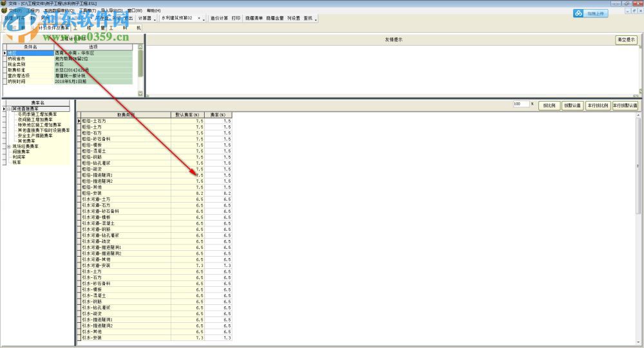Click the cloud upload button
644x348 pixels.
click(x=591, y=14)
